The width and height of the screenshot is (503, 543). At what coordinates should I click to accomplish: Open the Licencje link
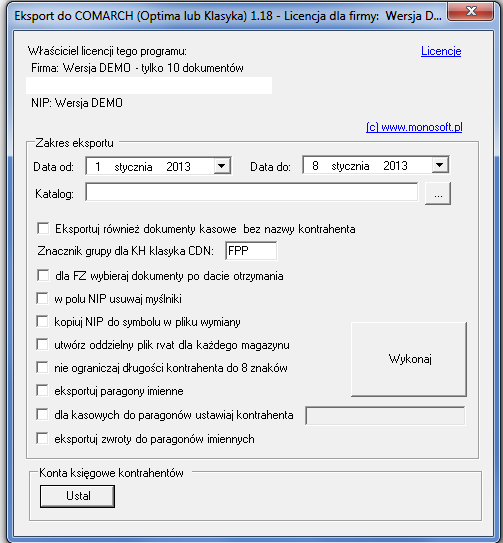441,51
